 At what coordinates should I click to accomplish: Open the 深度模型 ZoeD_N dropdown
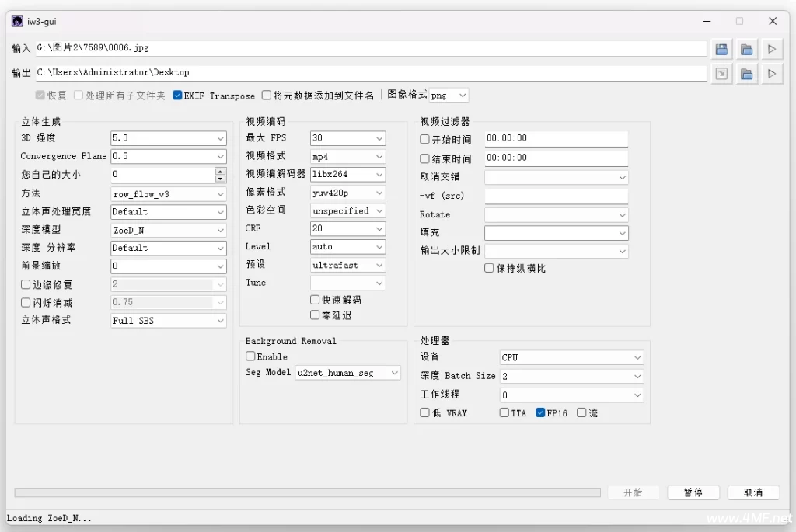click(168, 230)
